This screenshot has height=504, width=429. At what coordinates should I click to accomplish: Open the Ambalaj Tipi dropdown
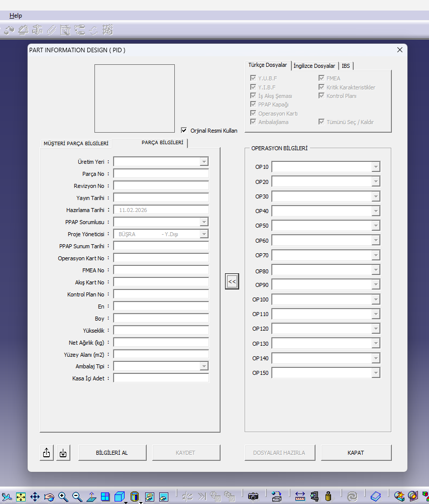[x=204, y=366]
